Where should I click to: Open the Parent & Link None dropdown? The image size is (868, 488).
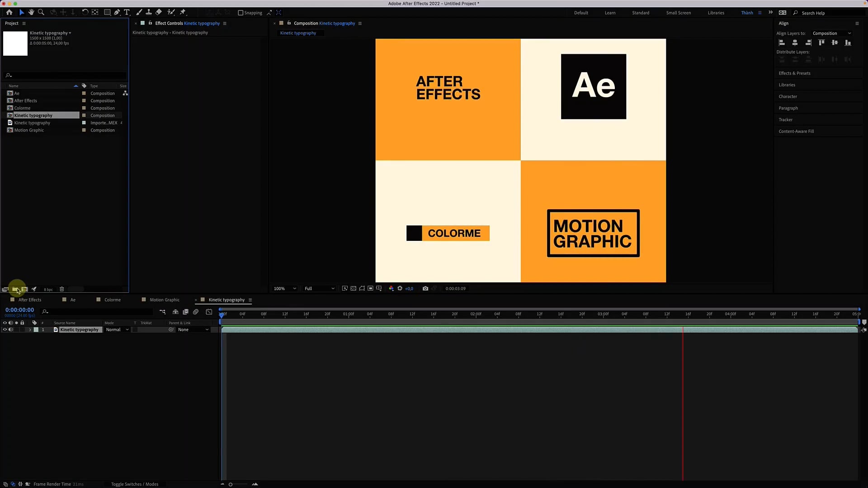click(x=193, y=330)
